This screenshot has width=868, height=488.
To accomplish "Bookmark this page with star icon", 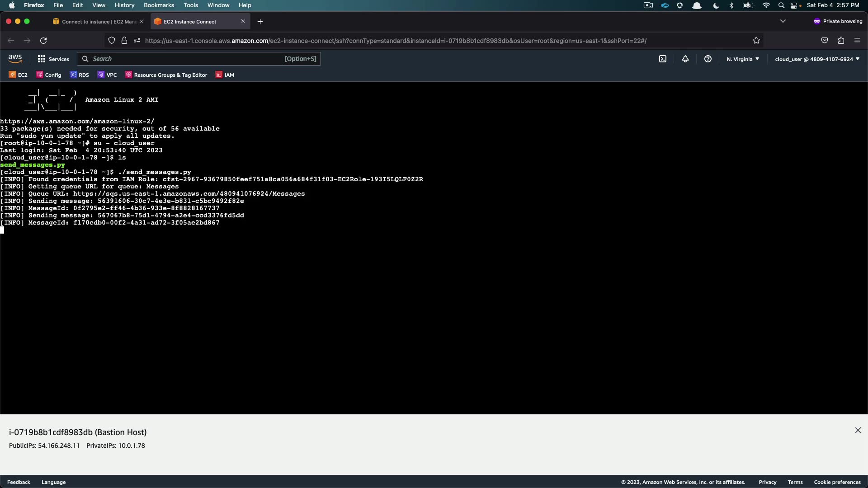I will (756, 41).
